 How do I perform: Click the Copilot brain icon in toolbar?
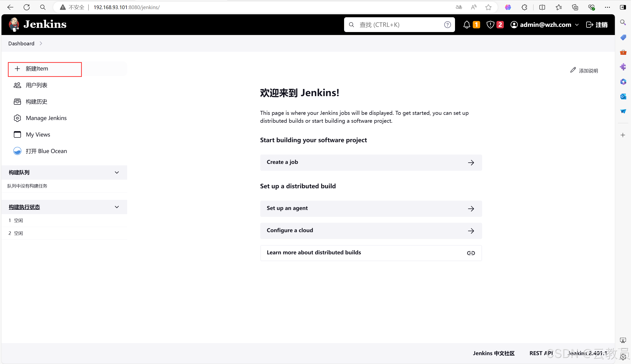[508, 7]
